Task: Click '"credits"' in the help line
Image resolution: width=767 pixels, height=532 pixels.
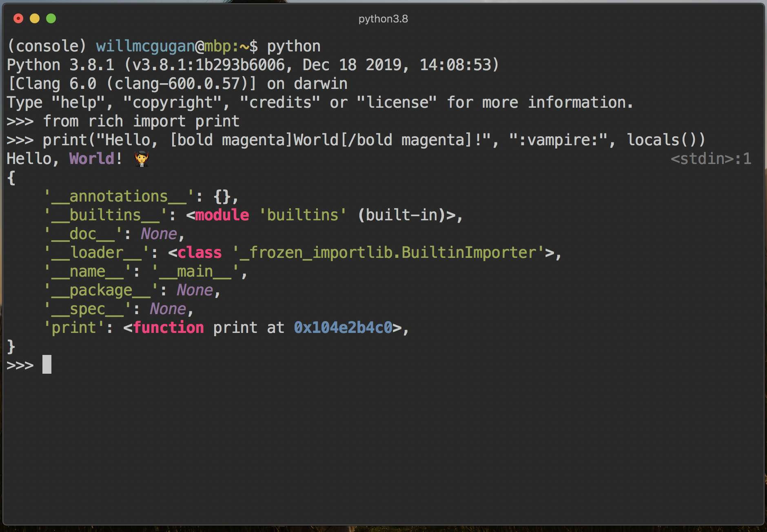Action: coord(280,102)
